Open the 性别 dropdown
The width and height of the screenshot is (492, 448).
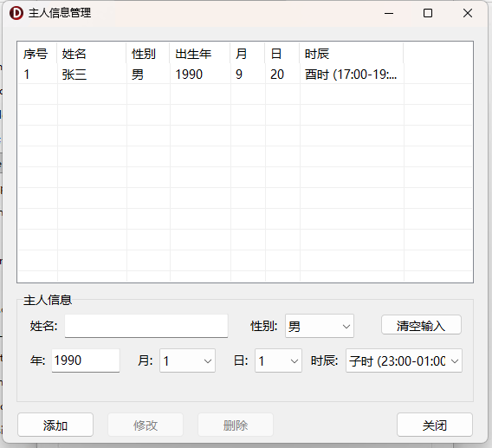pyautogui.click(x=320, y=326)
